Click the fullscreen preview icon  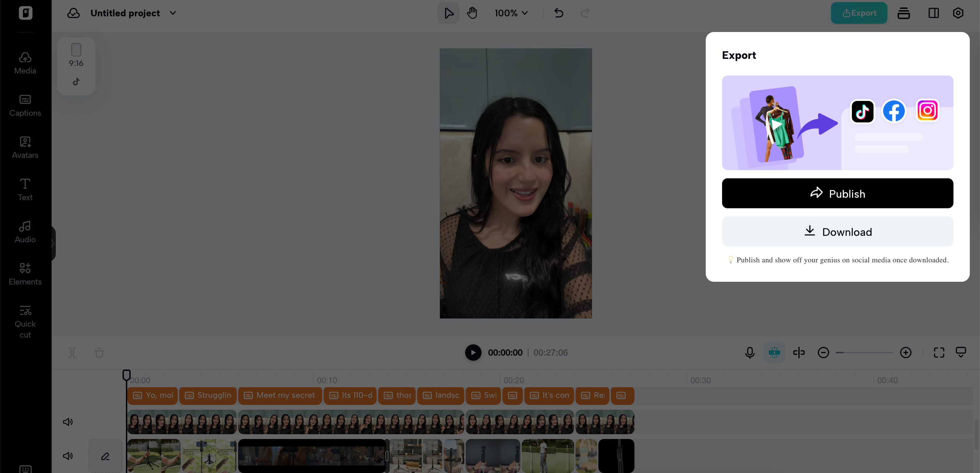coord(938,353)
